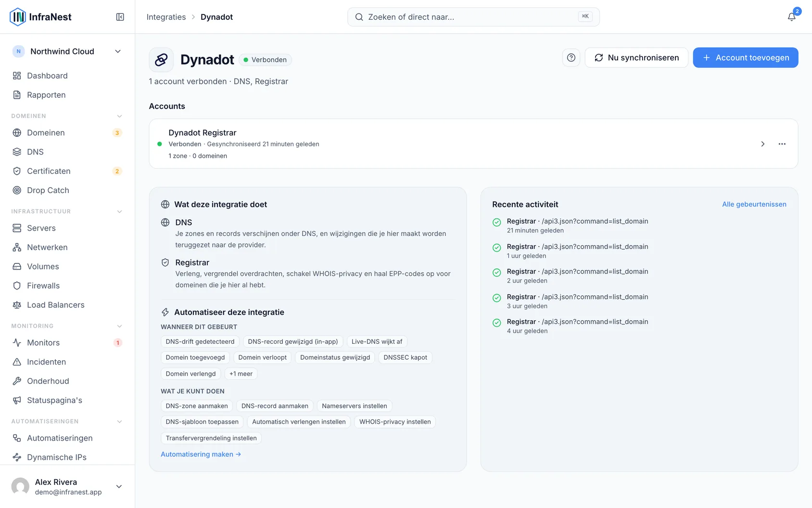
Task: Click the 'Domein verloopt' chip
Action: [x=263, y=357]
